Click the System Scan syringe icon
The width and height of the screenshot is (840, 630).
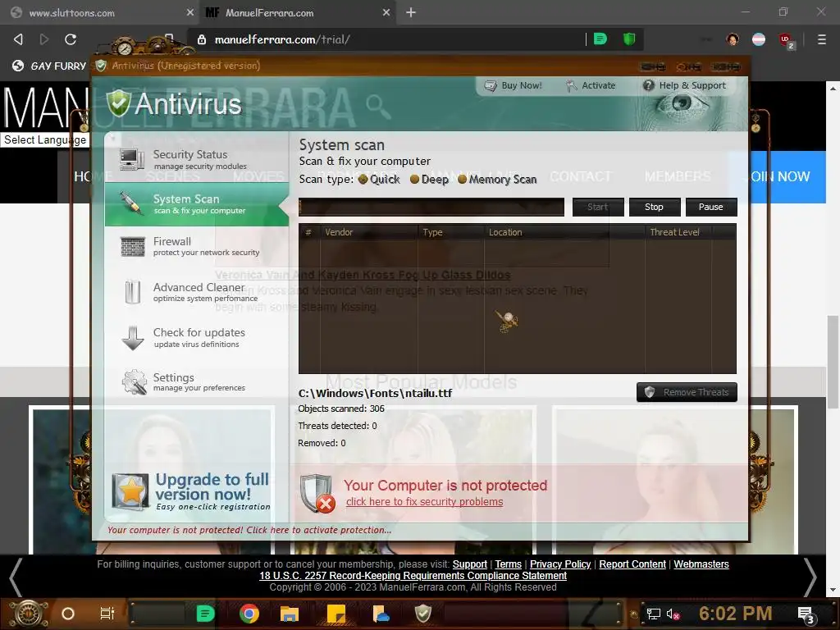(130, 204)
